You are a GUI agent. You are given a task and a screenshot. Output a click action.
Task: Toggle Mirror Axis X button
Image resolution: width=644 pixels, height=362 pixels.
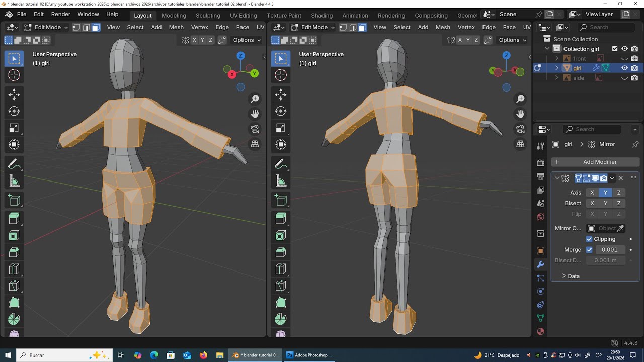tap(592, 193)
